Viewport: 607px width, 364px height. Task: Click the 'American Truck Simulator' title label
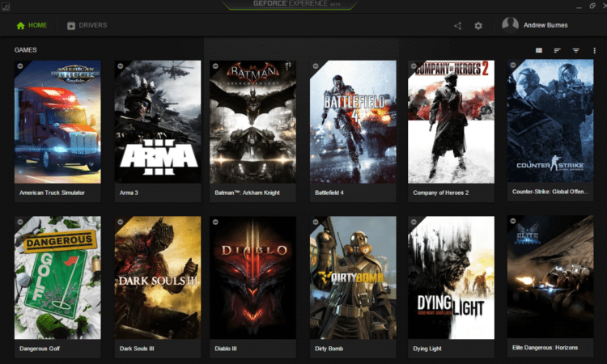click(x=53, y=193)
